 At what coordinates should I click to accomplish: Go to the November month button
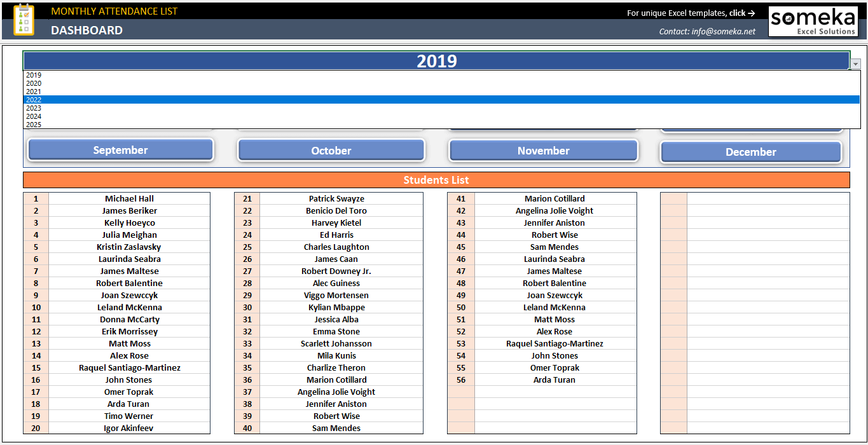[543, 151]
